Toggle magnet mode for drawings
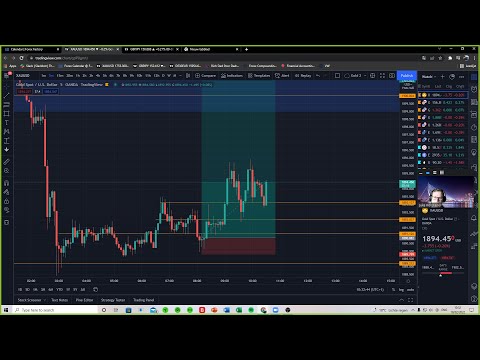 coord(7,183)
